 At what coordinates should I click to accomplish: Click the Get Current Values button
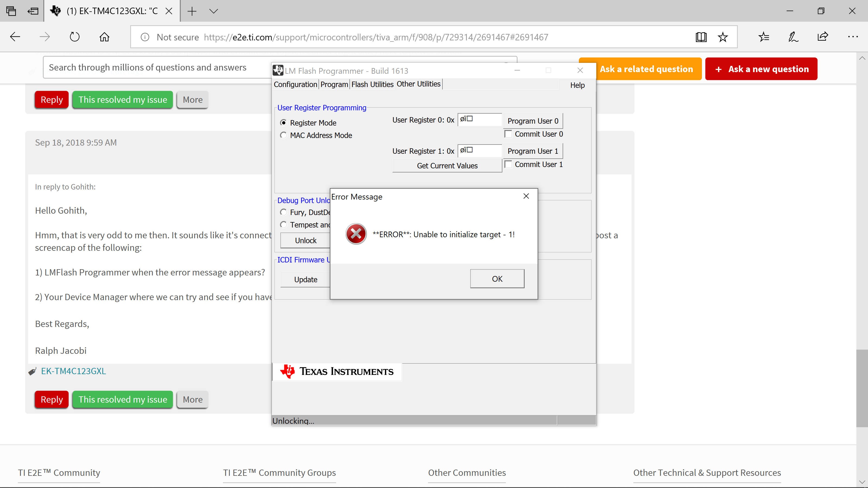coord(447,165)
